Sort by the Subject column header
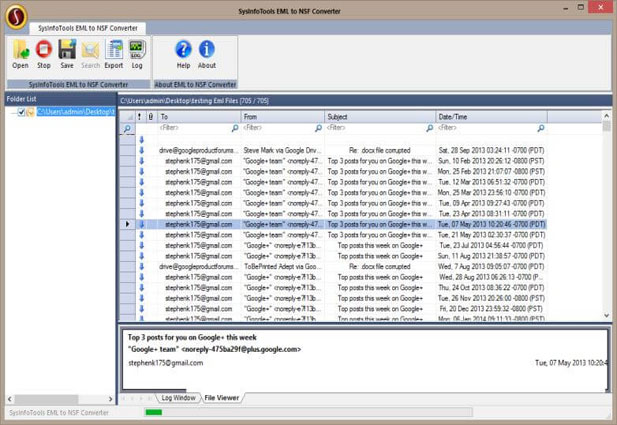The width and height of the screenshot is (617, 425). coord(380,116)
